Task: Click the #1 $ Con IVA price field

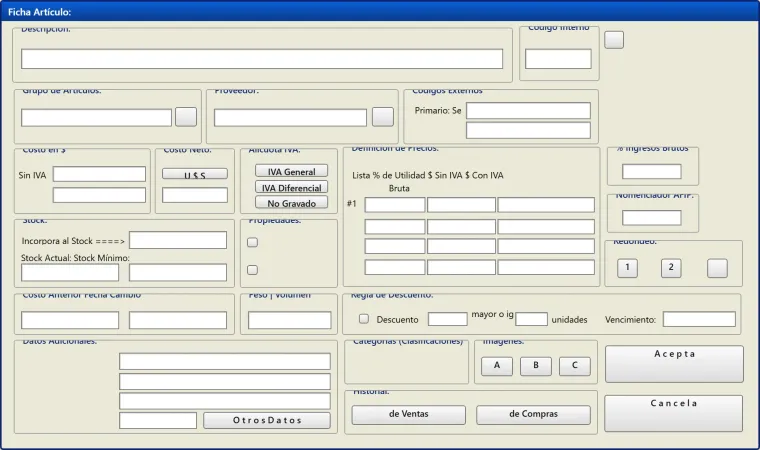Action: (546, 205)
